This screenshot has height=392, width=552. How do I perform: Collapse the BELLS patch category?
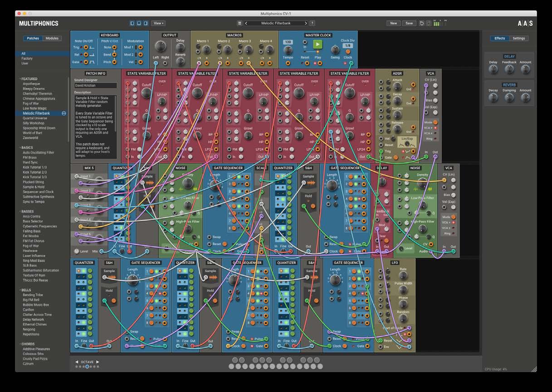(26, 290)
